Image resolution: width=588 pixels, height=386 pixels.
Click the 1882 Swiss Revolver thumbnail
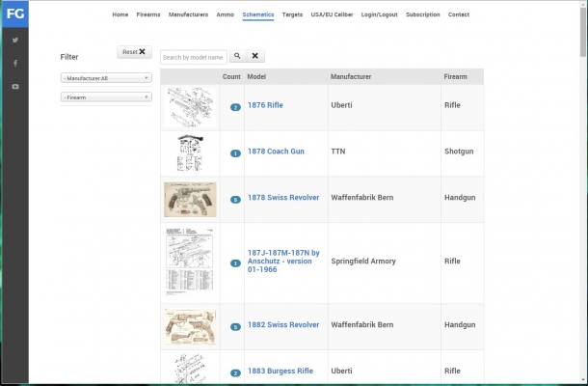click(190, 327)
